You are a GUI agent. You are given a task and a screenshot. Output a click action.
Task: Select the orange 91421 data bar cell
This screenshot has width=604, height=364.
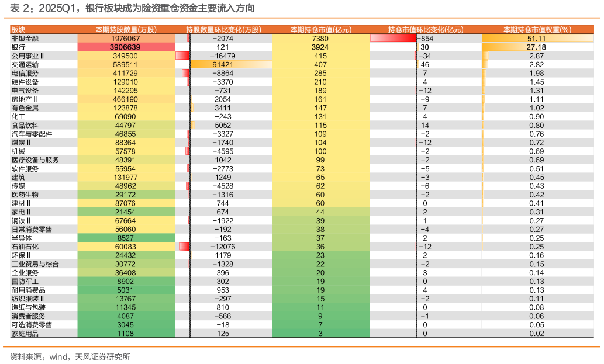(x=230, y=64)
